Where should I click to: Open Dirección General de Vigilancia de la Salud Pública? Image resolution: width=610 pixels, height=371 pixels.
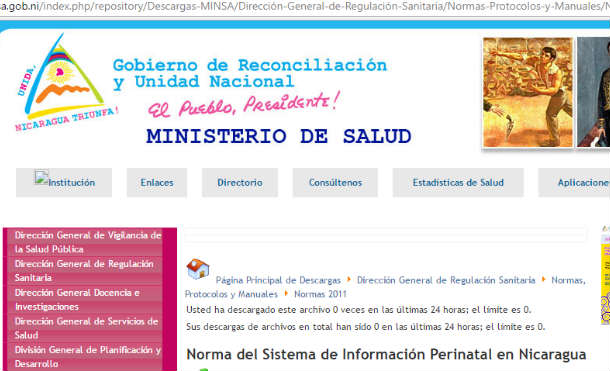point(88,242)
